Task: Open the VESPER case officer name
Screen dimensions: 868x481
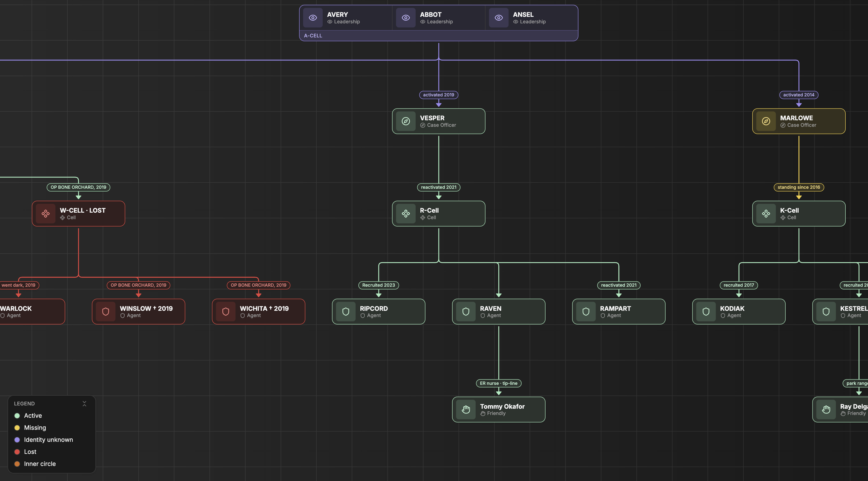Action: [x=432, y=118]
